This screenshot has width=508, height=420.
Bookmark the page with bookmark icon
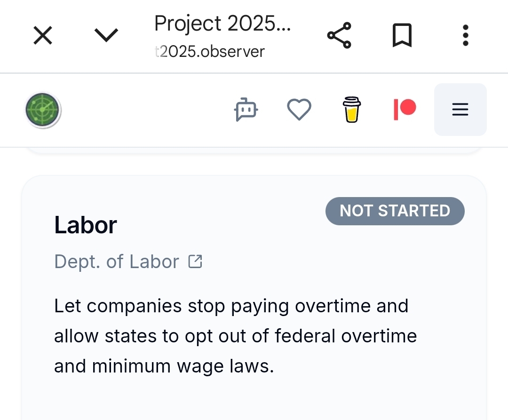click(x=402, y=35)
